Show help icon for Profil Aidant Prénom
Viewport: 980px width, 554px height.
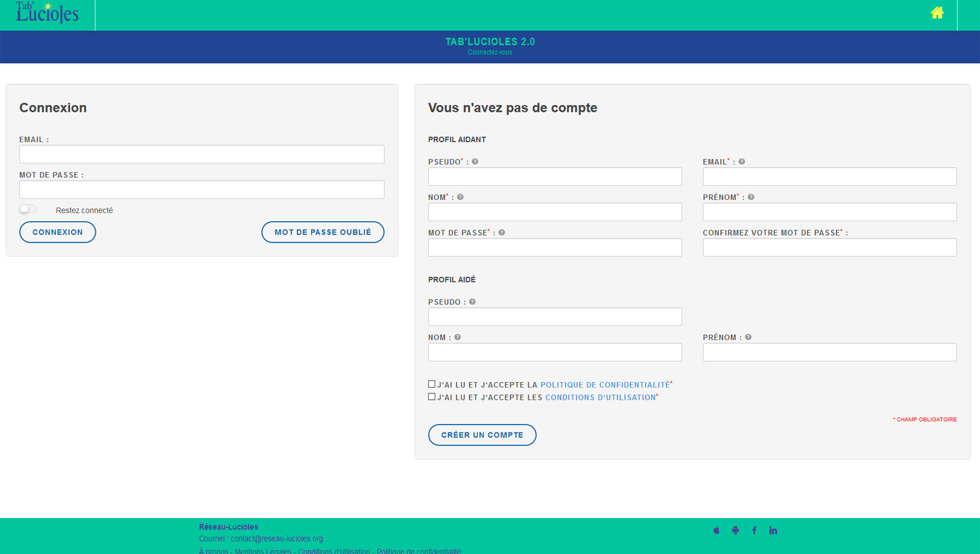point(751,197)
